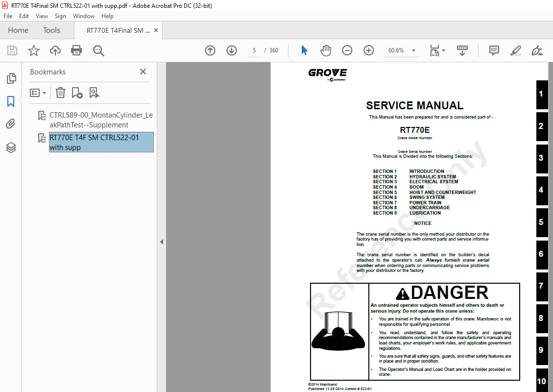This screenshot has height=392, width=553.
Task: Open the Layers panel icon
Action: pyautogui.click(x=11, y=147)
